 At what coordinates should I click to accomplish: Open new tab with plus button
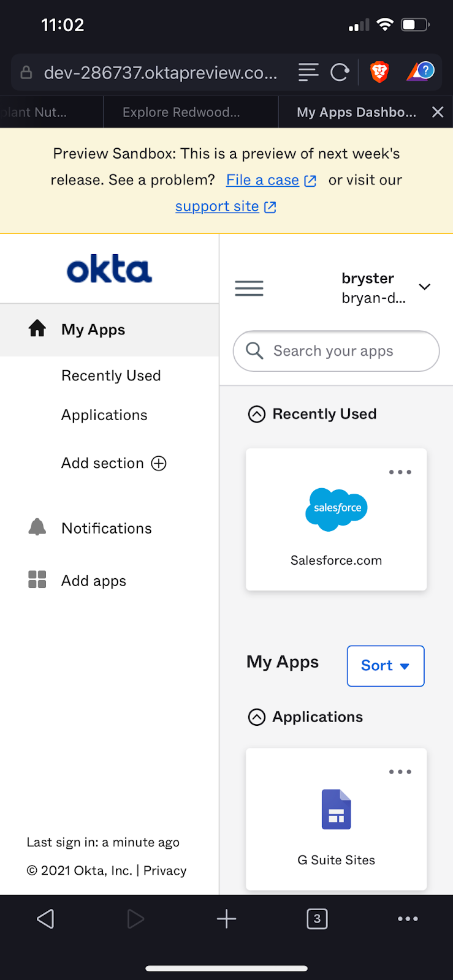click(226, 919)
